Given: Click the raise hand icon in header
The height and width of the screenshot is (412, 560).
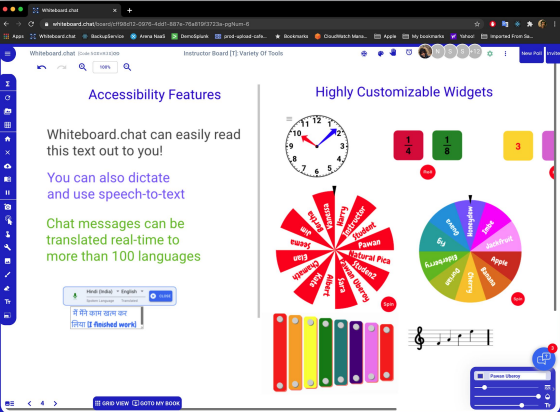Looking at the screenshot, I should point(393,52).
